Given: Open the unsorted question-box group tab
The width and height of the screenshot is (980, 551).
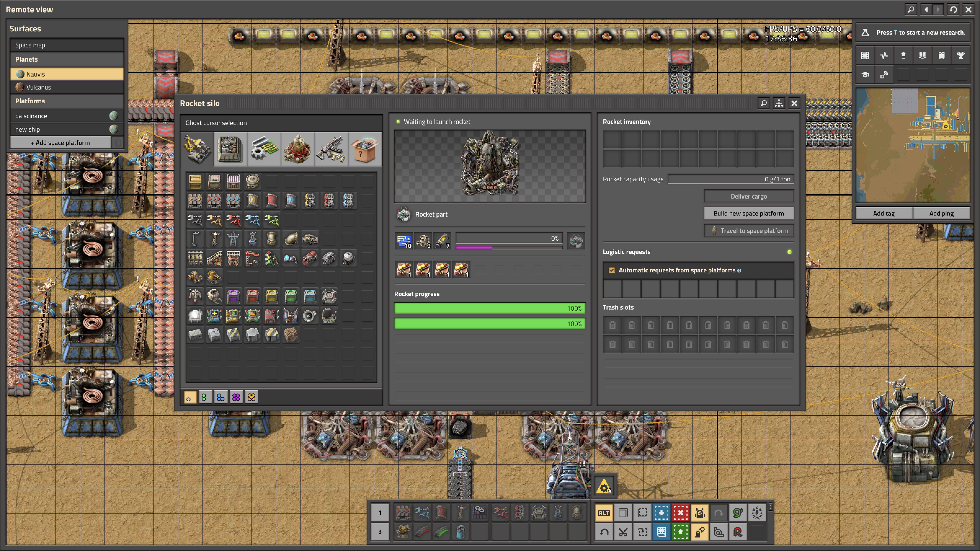Looking at the screenshot, I should [365, 149].
